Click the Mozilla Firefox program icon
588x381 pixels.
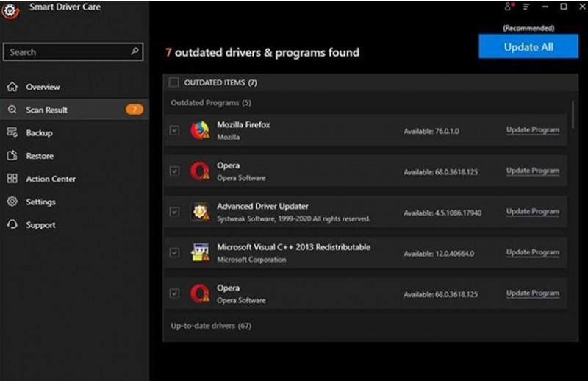(x=199, y=130)
